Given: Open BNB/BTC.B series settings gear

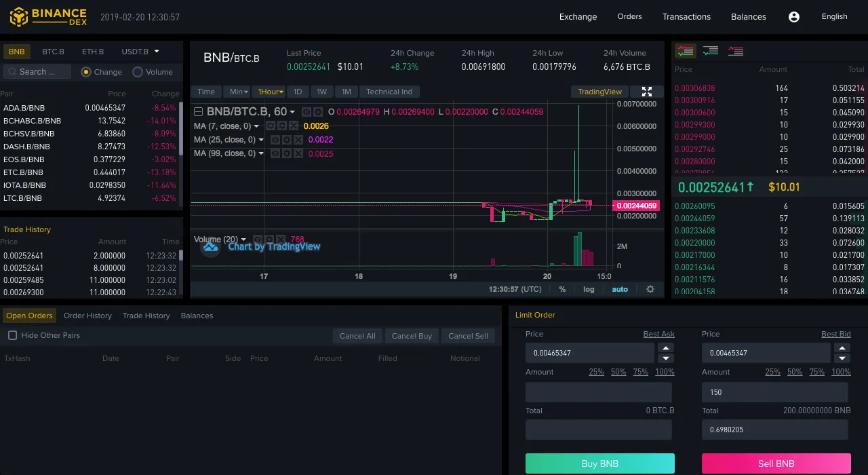Looking at the screenshot, I should [317, 112].
